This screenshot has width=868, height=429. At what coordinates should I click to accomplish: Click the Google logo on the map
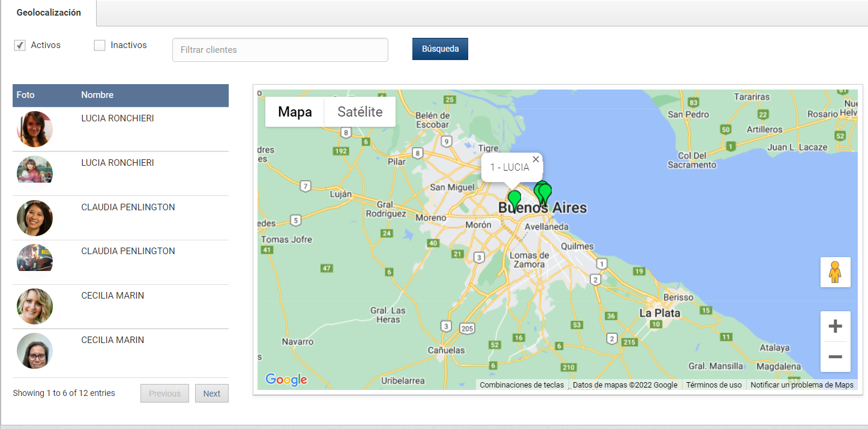click(286, 379)
